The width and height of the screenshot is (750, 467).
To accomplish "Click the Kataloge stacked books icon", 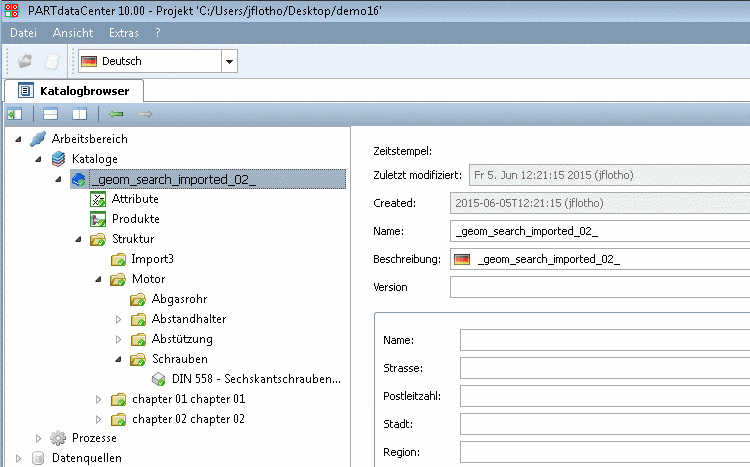I will tap(58, 159).
